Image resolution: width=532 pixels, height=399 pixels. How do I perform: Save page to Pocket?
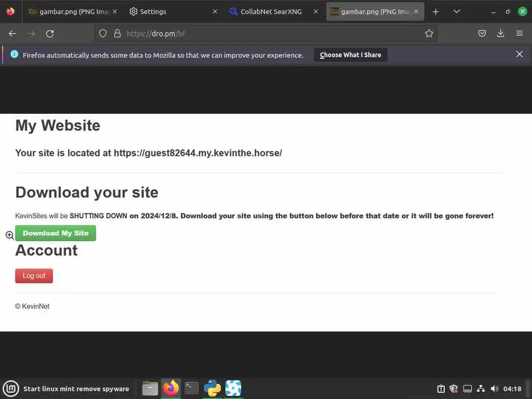pyautogui.click(x=482, y=33)
